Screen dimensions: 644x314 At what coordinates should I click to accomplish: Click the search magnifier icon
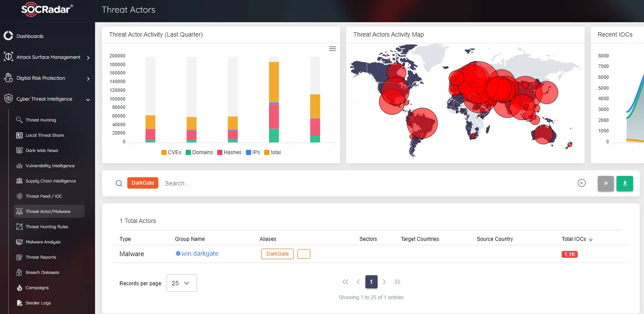click(x=119, y=183)
